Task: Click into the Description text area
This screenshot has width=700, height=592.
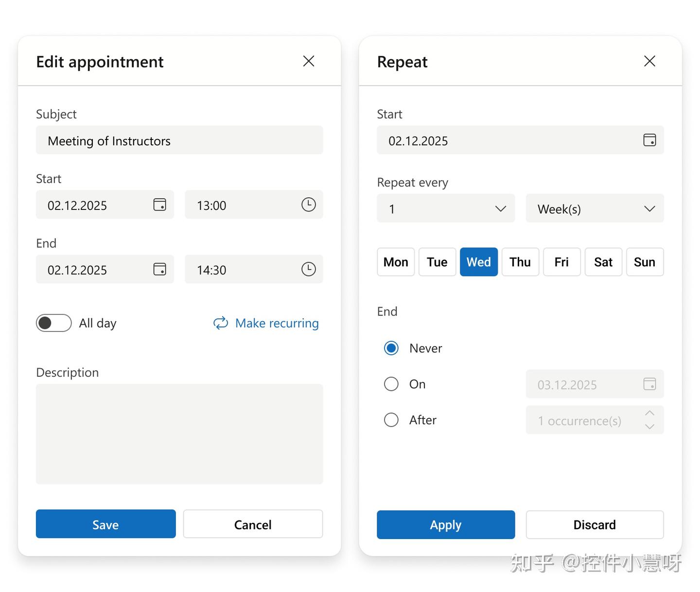Action: point(179,434)
